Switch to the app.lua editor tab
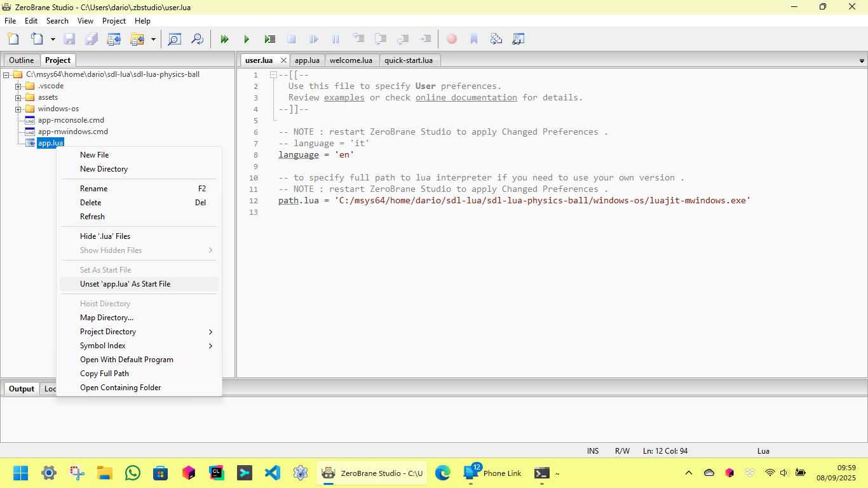This screenshot has width=868, height=488. (307, 60)
